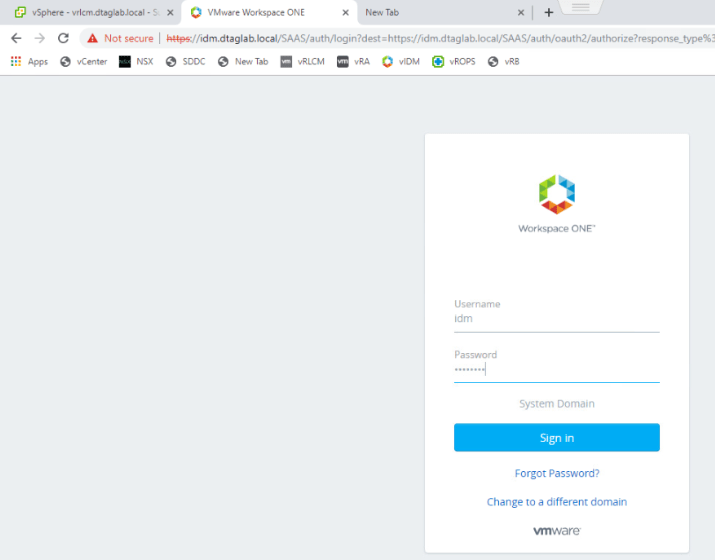
Task: Switch to the vSphere vrlcm tab
Action: (88, 12)
